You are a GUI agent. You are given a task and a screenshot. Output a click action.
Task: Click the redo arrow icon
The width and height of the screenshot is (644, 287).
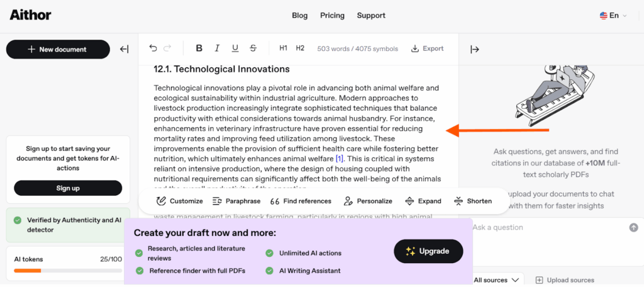167,48
